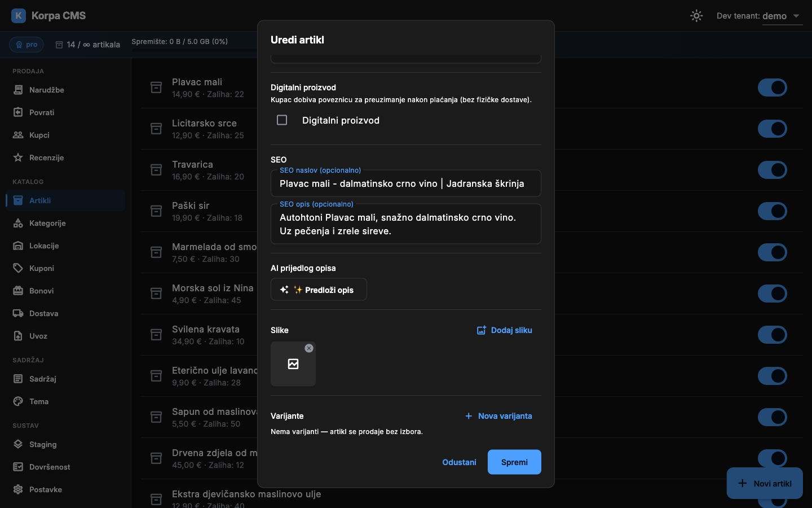The image size is (812, 508).
Task: Open Kuponi tag icon in sidebar
Action: click(x=18, y=268)
